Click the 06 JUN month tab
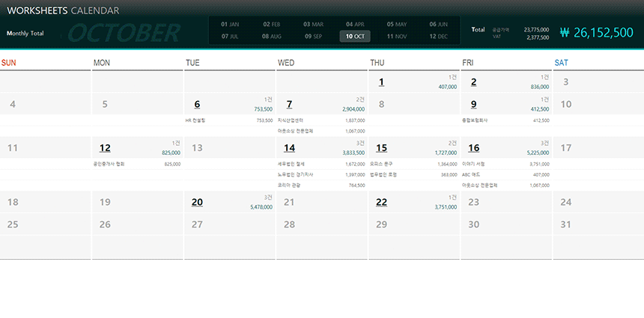Image resolution: width=644 pixels, height=318 pixels. coord(438,24)
